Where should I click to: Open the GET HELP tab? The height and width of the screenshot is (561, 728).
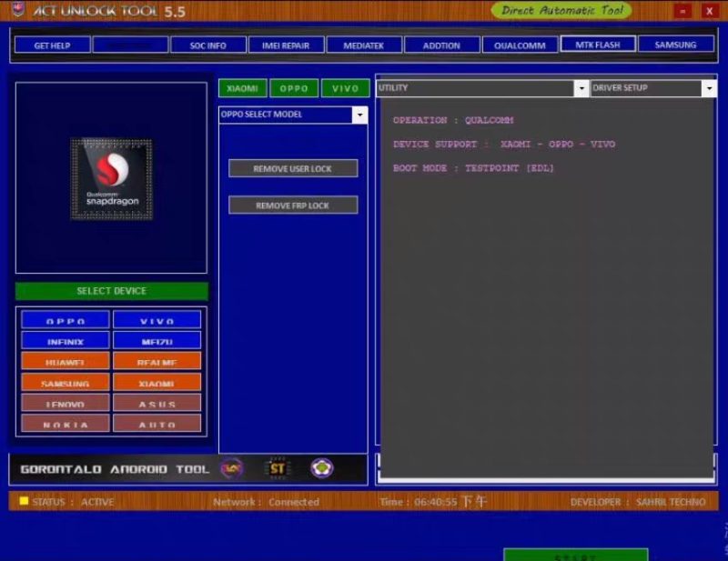point(53,45)
